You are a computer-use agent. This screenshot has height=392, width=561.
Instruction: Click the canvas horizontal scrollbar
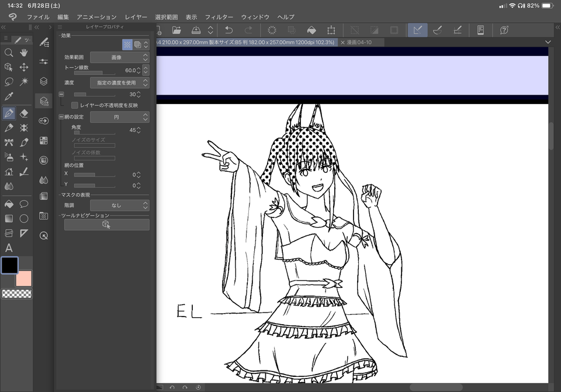436,387
